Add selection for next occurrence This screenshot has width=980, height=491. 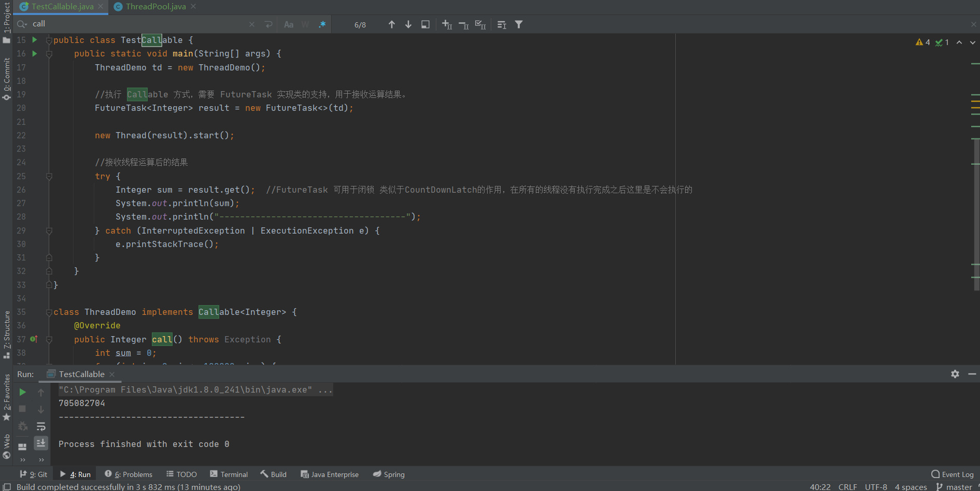click(447, 24)
